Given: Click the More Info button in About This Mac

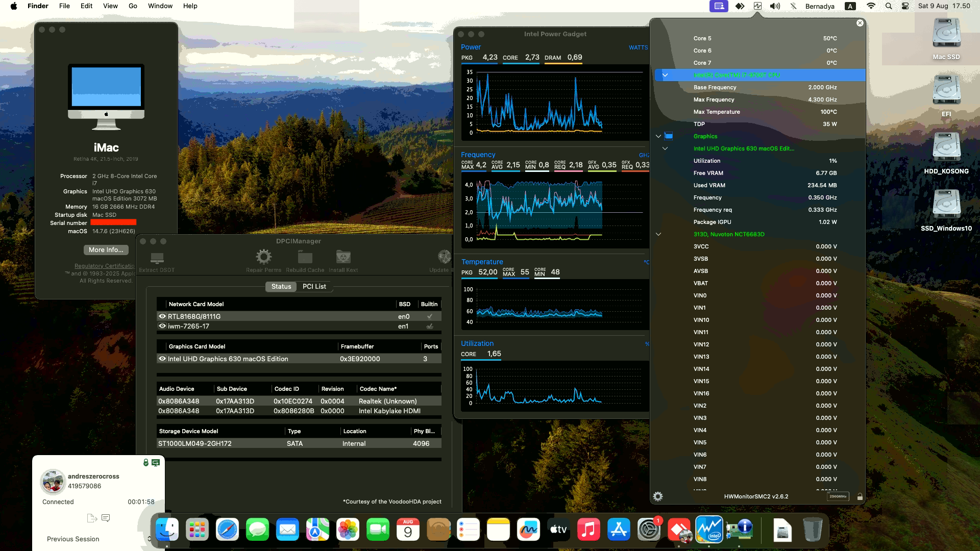Looking at the screenshot, I should coord(106,249).
